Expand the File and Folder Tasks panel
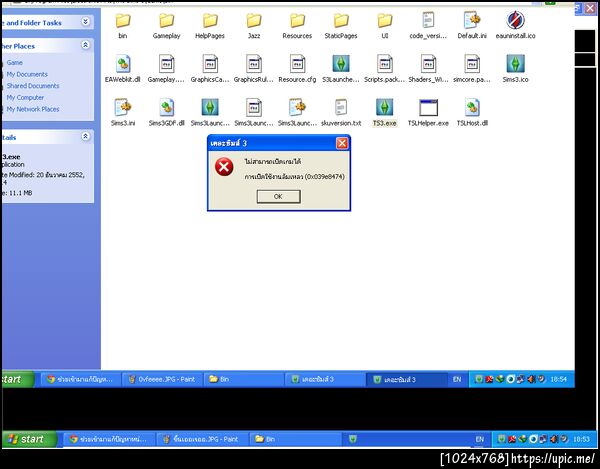Image resolution: width=600 pixels, height=469 pixels. coord(86,22)
